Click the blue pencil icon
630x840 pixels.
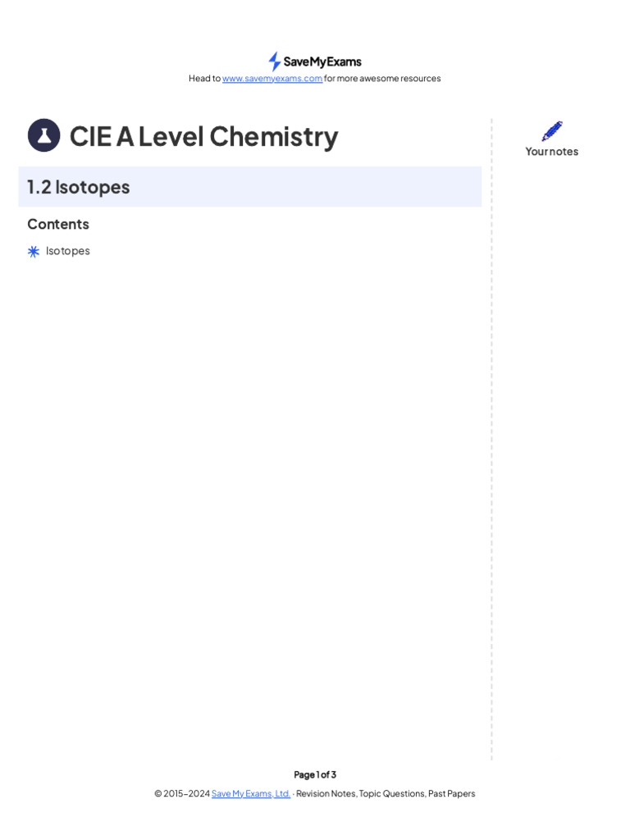[x=552, y=131]
